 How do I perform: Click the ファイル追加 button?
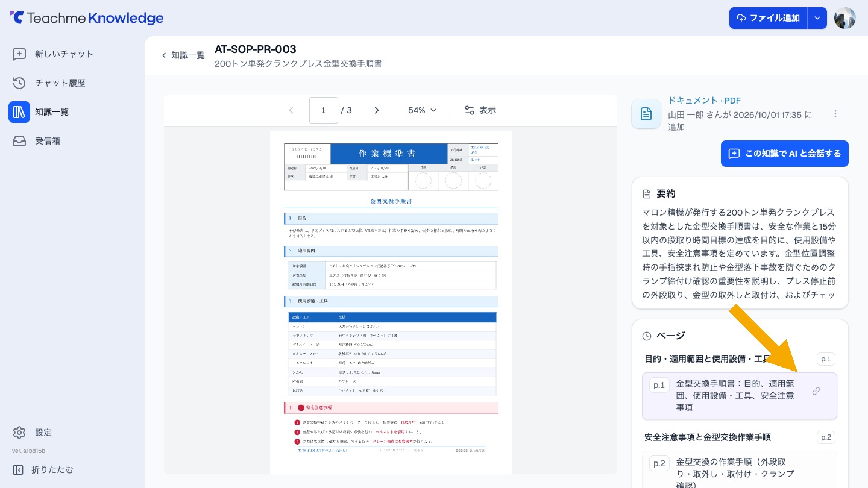[769, 18]
